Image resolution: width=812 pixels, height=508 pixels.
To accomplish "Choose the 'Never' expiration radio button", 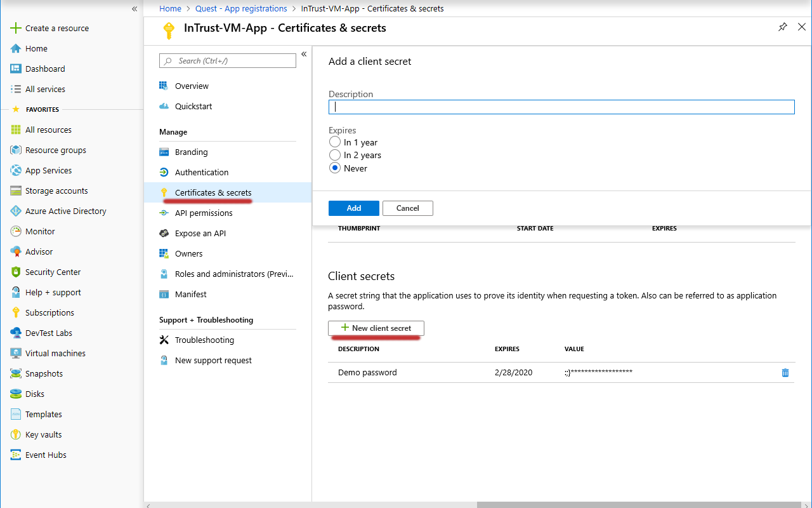I will (x=335, y=168).
